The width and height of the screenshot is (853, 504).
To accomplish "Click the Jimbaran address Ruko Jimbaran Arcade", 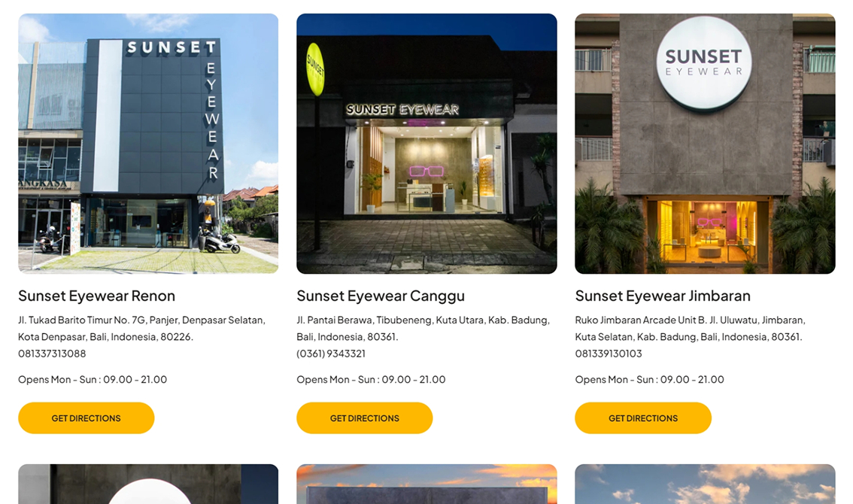I will pyautogui.click(x=690, y=328).
